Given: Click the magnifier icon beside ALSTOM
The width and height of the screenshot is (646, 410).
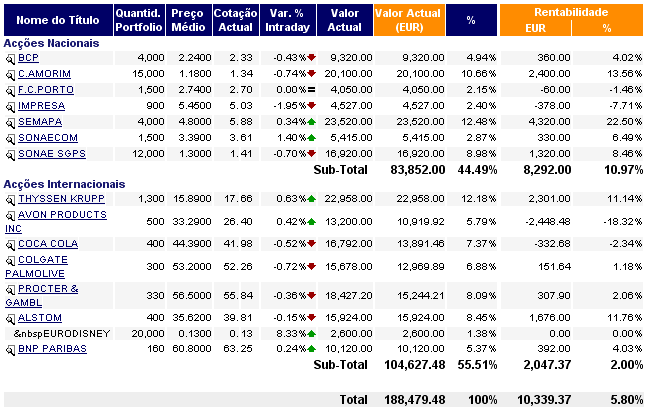Looking at the screenshot, I should (x=11, y=319).
